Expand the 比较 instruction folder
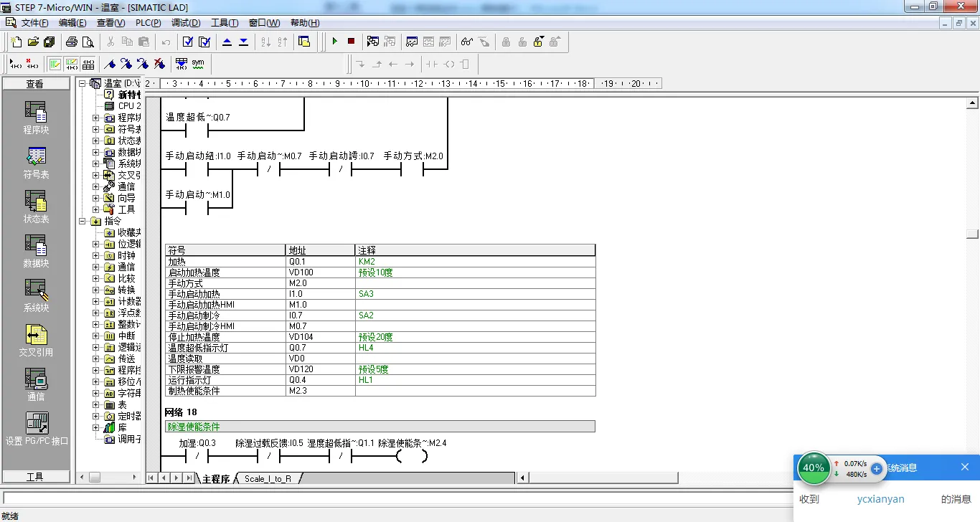The width and height of the screenshot is (980, 522). [x=96, y=278]
